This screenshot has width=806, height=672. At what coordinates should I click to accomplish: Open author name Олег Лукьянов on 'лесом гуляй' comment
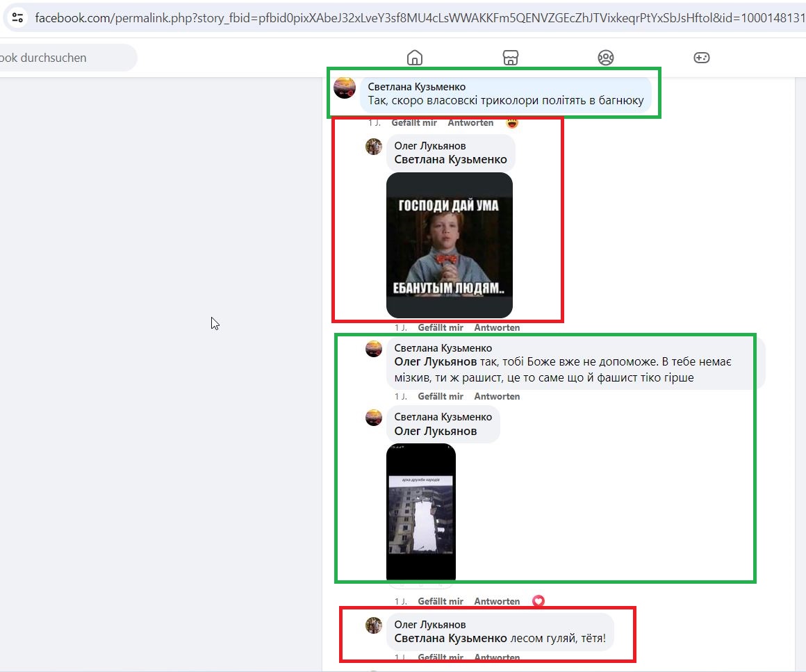(430, 625)
